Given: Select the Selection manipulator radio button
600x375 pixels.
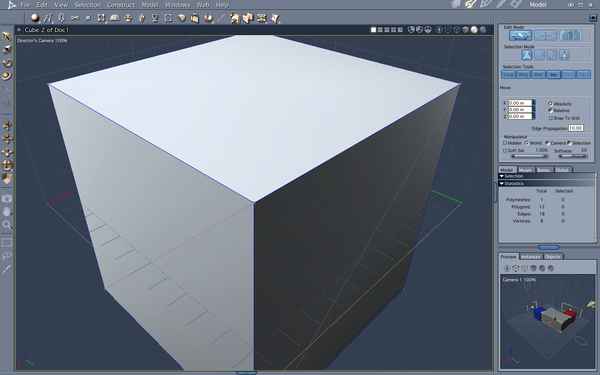Looking at the screenshot, I should coord(569,143).
